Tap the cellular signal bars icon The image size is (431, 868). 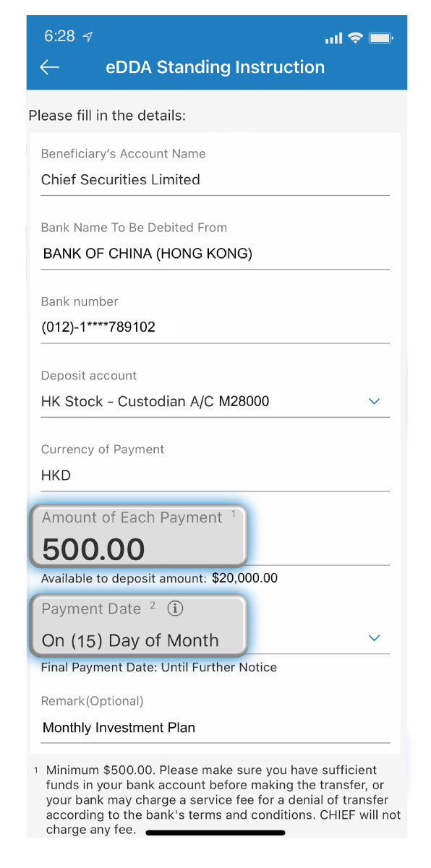click(333, 38)
